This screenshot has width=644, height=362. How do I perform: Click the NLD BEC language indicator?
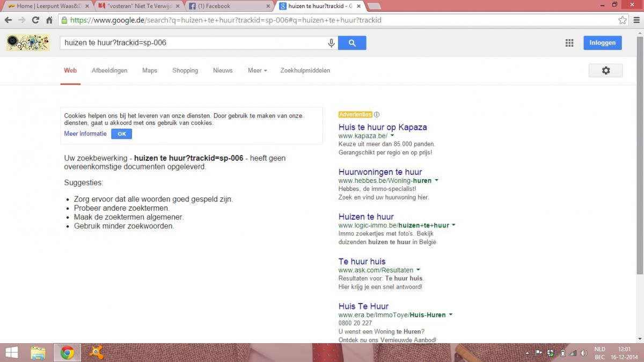tap(599, 353)
